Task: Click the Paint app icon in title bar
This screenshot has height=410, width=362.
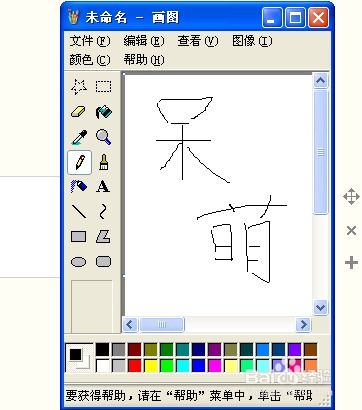Action: point(74,17)
